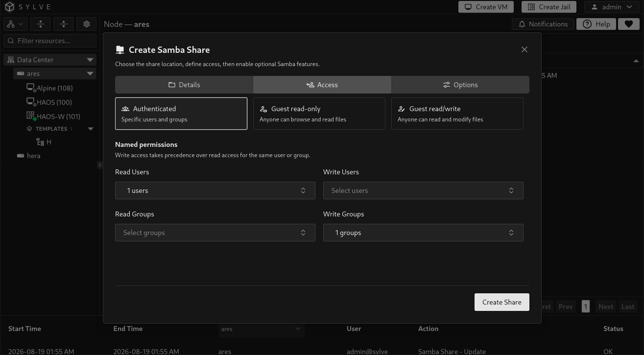Select page 1 in pagination

pos(586,307)
